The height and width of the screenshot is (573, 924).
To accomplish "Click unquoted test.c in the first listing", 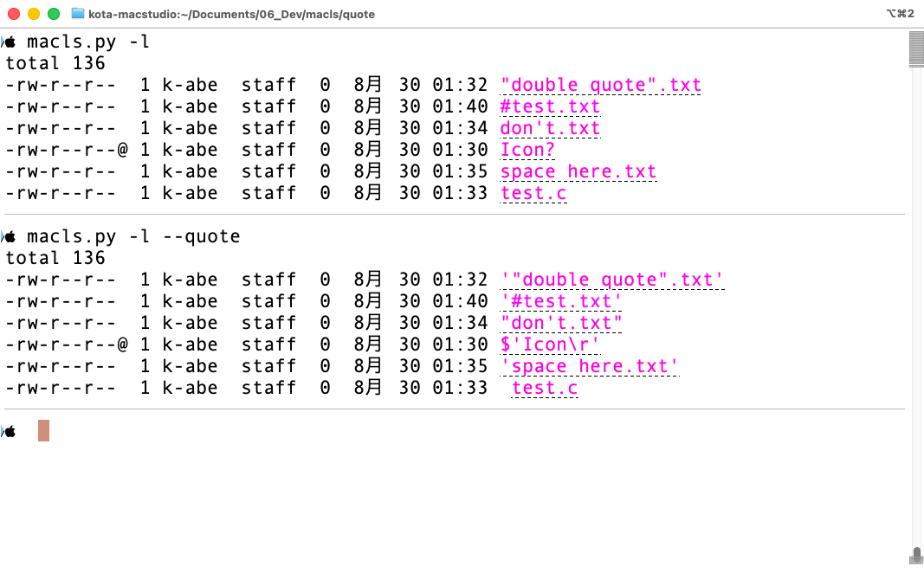I will click(534, 194).
